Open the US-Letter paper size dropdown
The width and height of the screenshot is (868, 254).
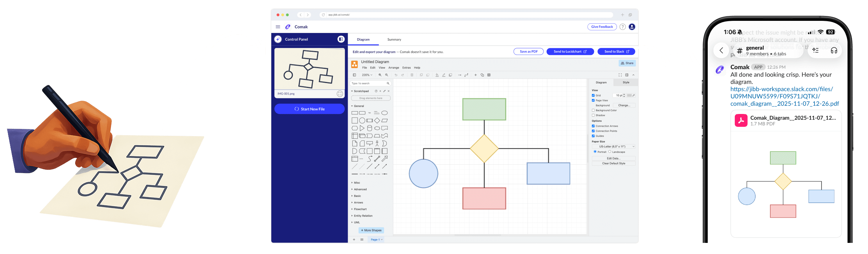[x=614, y=147]
